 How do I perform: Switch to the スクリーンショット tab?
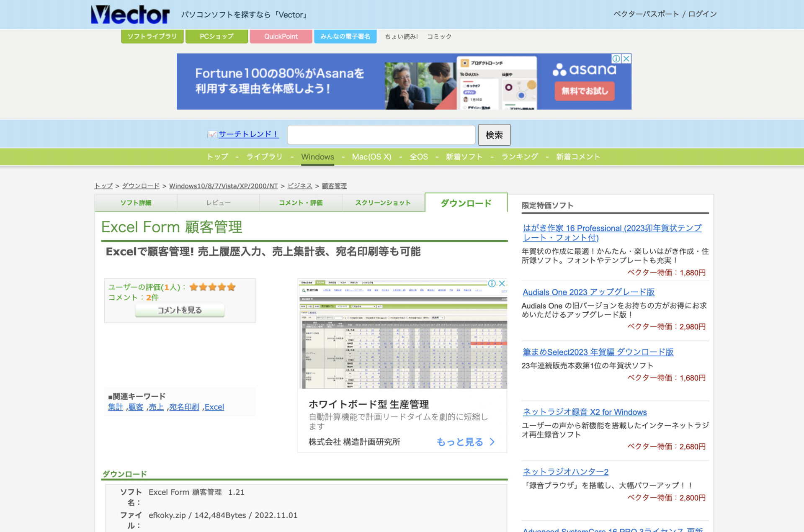coord(383,203)
